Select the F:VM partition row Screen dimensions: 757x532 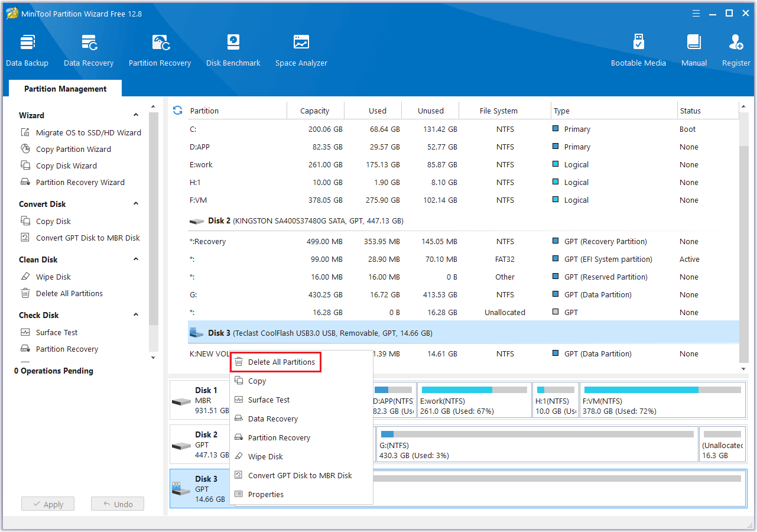(463, 200)
